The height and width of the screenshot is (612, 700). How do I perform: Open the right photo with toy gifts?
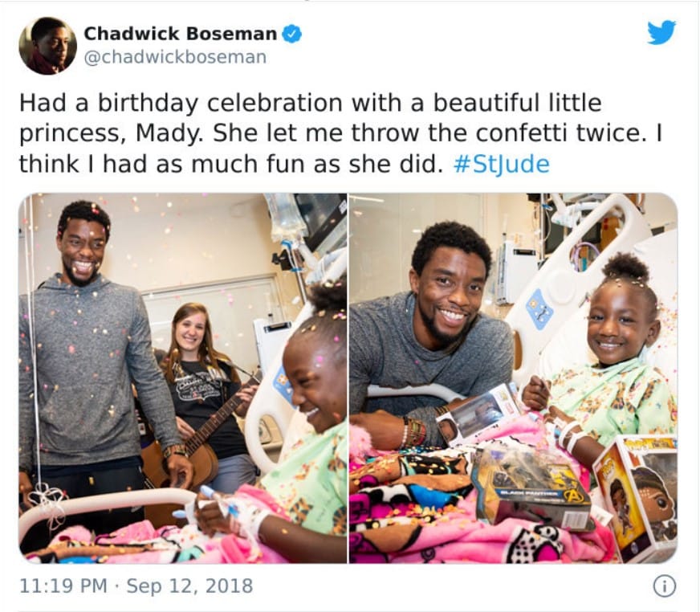coord(514,378)
